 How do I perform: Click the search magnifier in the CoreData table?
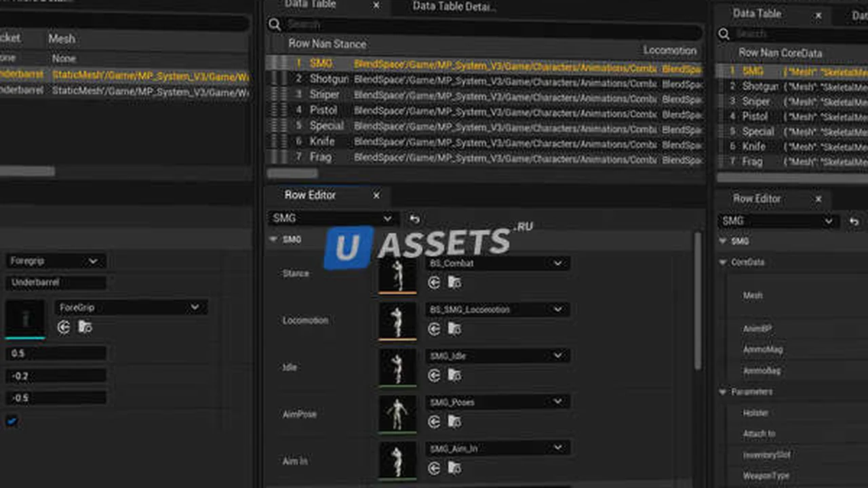point(724,34)
